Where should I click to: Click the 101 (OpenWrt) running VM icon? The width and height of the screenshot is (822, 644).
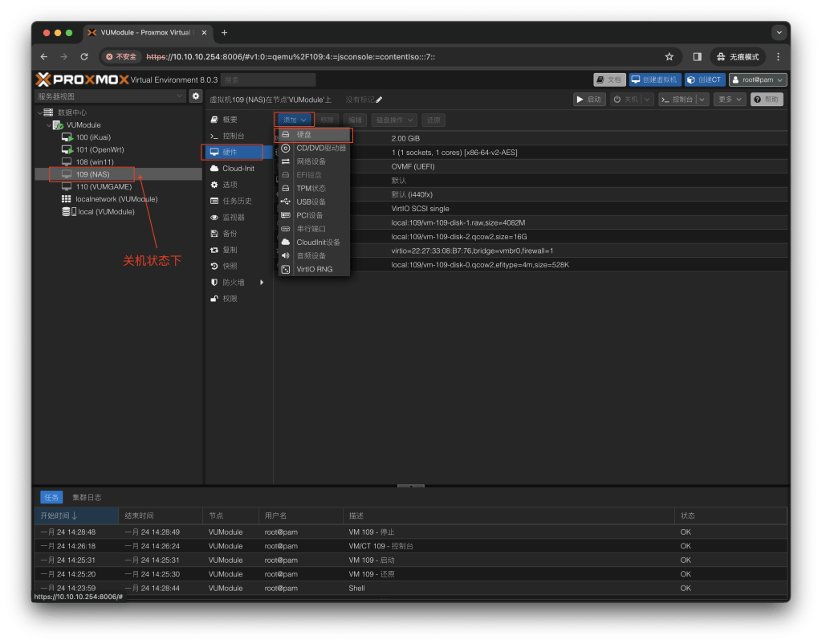point(67,150)
